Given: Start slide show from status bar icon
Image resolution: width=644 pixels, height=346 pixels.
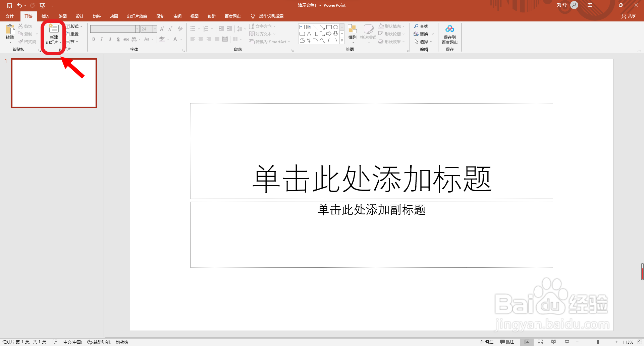Looking at the screenshot, I should [567, 342].
